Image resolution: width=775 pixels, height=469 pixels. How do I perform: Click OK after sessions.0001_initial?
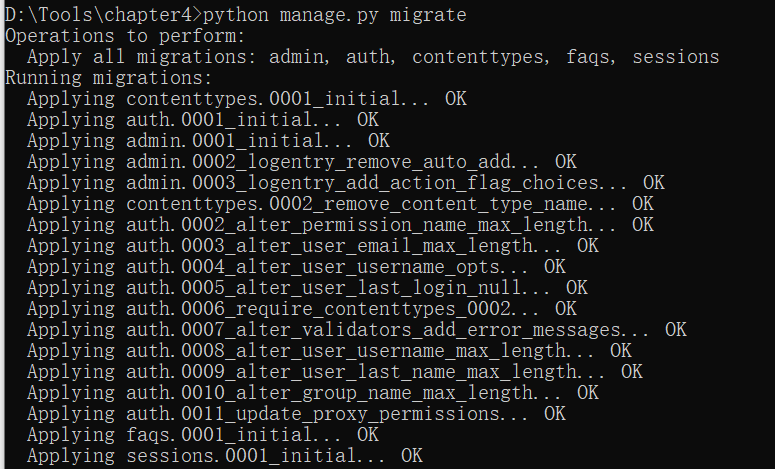[x=412, y=455]
